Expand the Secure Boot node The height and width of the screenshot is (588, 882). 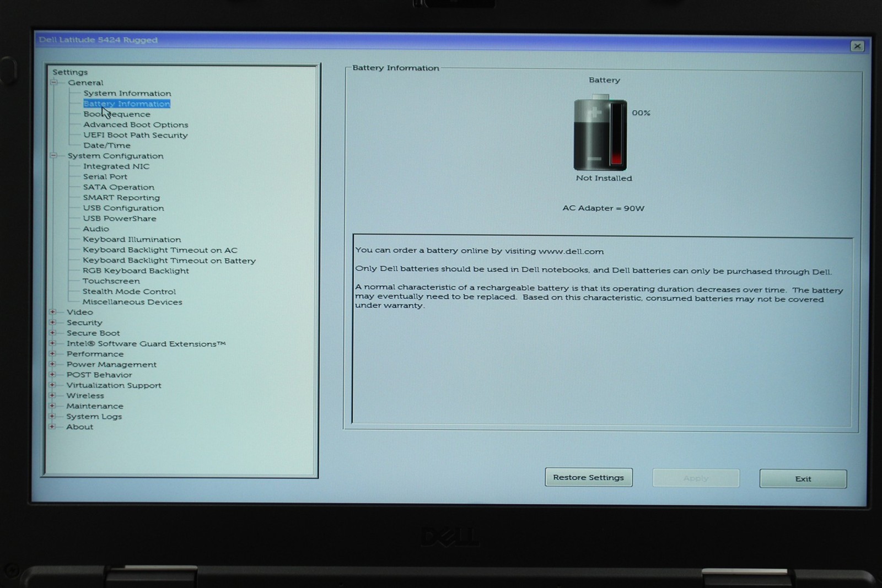point(53,333)
